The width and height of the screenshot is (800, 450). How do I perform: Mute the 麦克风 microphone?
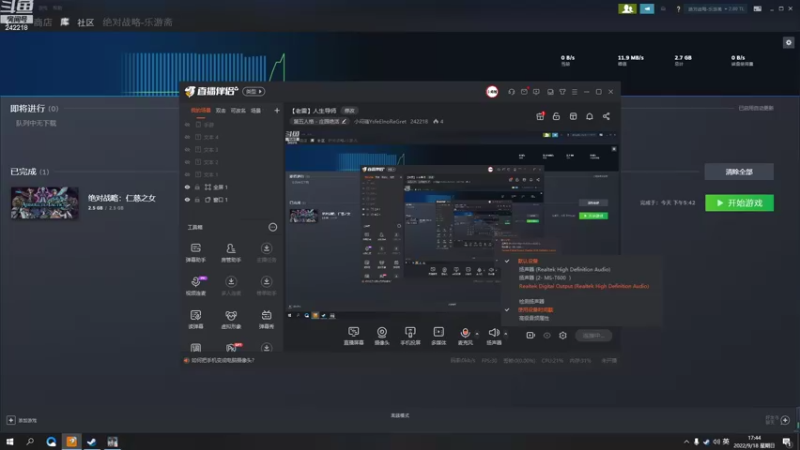(x=465, y=336)
